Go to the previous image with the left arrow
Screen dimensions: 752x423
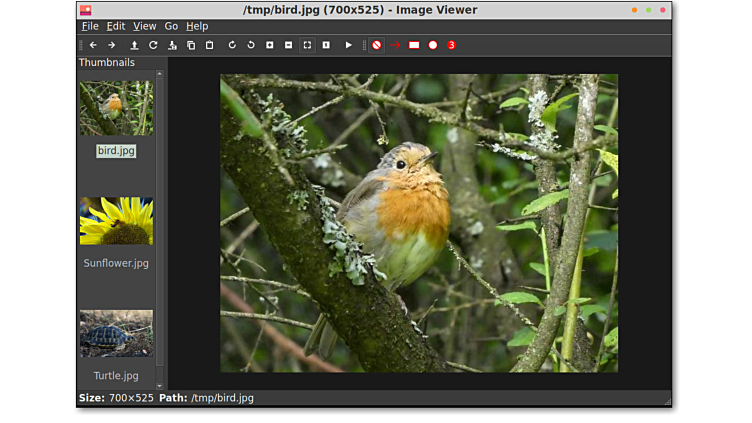[93, 45]
